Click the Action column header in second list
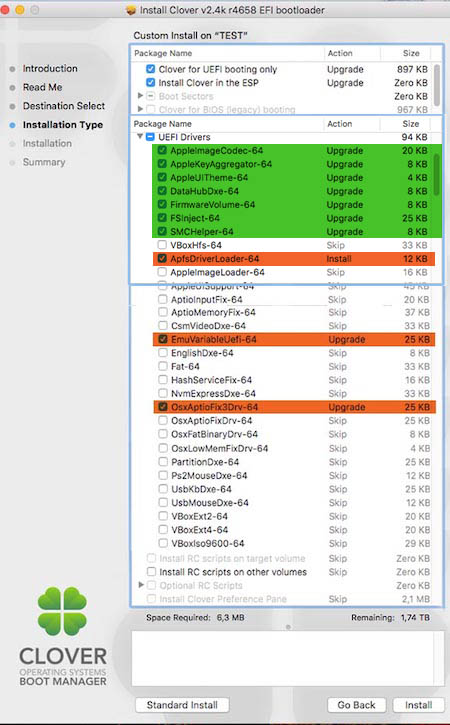 coord(340,123)
